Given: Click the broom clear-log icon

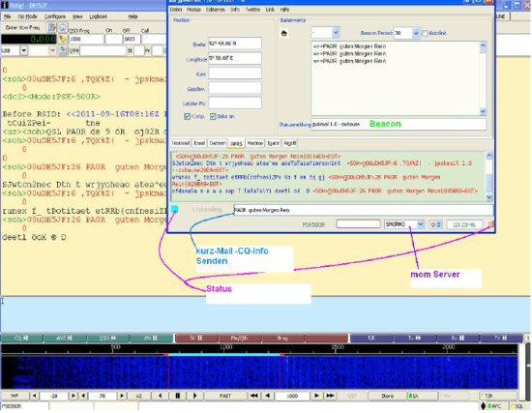Looking at the screenshot, I should 63,39.
